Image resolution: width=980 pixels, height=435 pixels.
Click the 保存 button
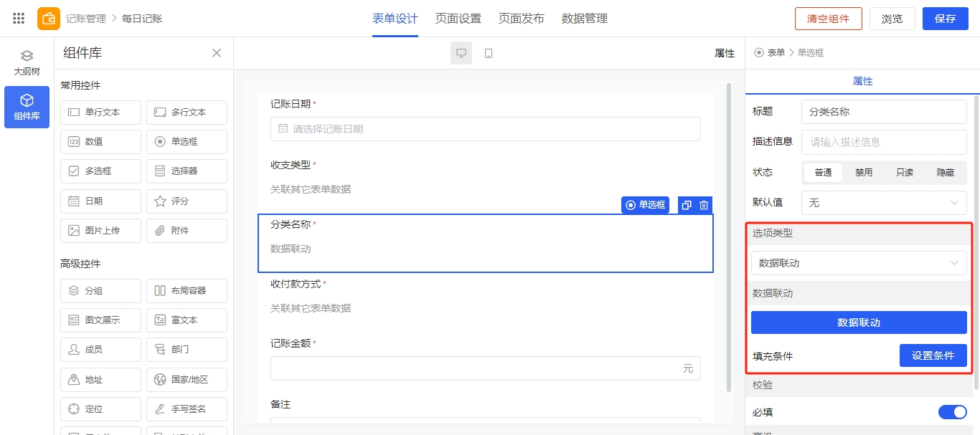pyautogui.click(x=945, y=19)
